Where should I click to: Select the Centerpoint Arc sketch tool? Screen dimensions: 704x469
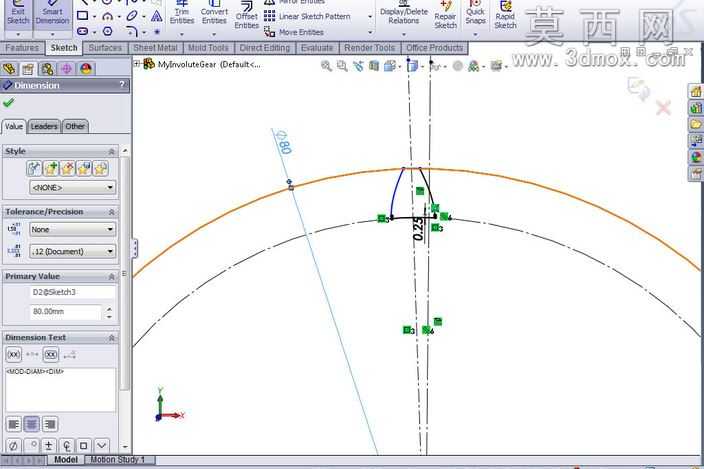pyautogui.click(x=107, y=17)
